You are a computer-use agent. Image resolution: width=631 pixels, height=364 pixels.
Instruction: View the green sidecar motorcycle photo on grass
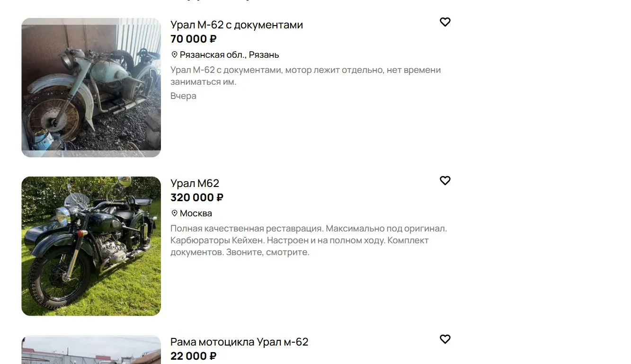click(91, 246)
